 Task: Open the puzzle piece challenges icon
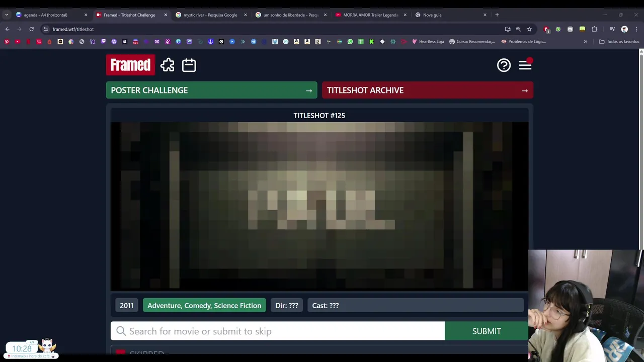(x=168, y=65)
